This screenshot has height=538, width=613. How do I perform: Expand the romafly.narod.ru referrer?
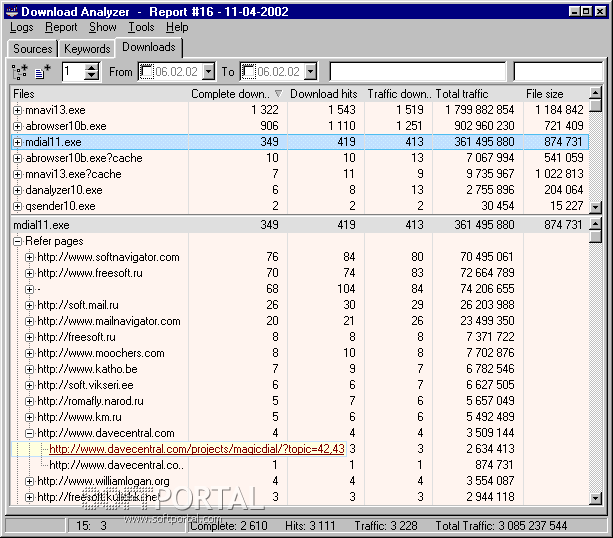click(x=29, y=402)
